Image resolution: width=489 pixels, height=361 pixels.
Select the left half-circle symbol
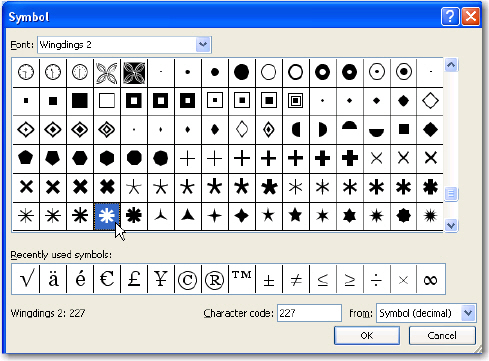296,129
